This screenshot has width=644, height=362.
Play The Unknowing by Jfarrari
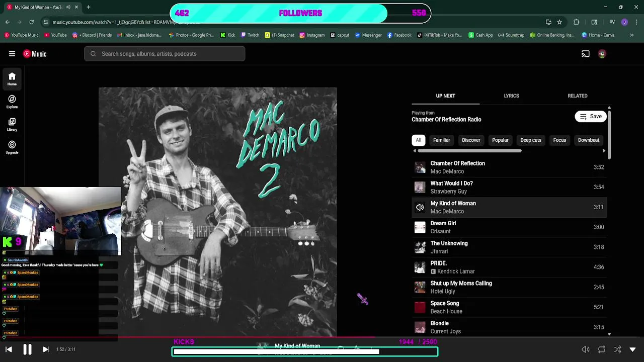(509, 247)
